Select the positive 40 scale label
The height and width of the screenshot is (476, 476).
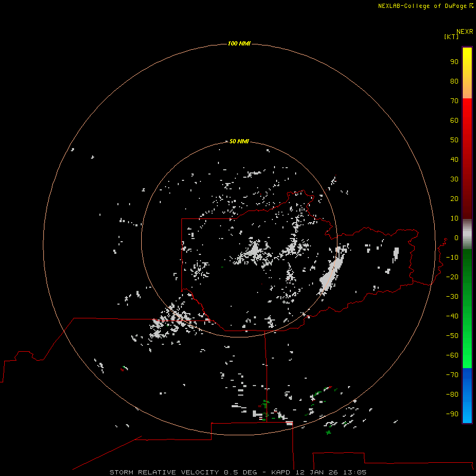click(454, 159)
